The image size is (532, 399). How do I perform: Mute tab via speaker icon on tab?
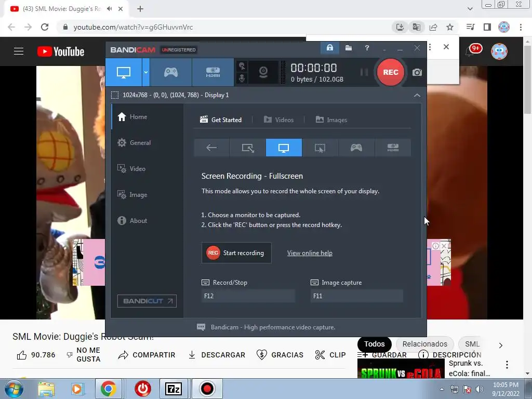[x=109, y=9]
